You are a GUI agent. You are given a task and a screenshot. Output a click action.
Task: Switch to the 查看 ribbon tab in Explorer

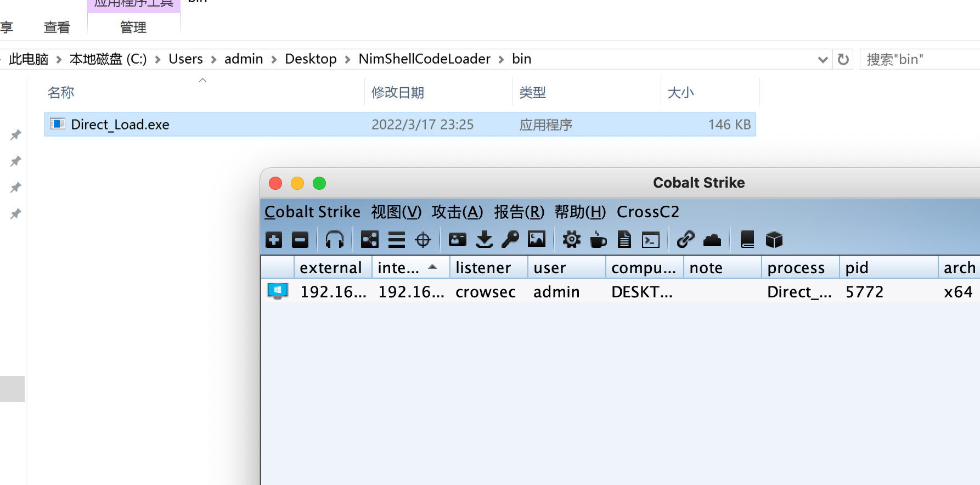pyautogui.click(x=57, y=27)
